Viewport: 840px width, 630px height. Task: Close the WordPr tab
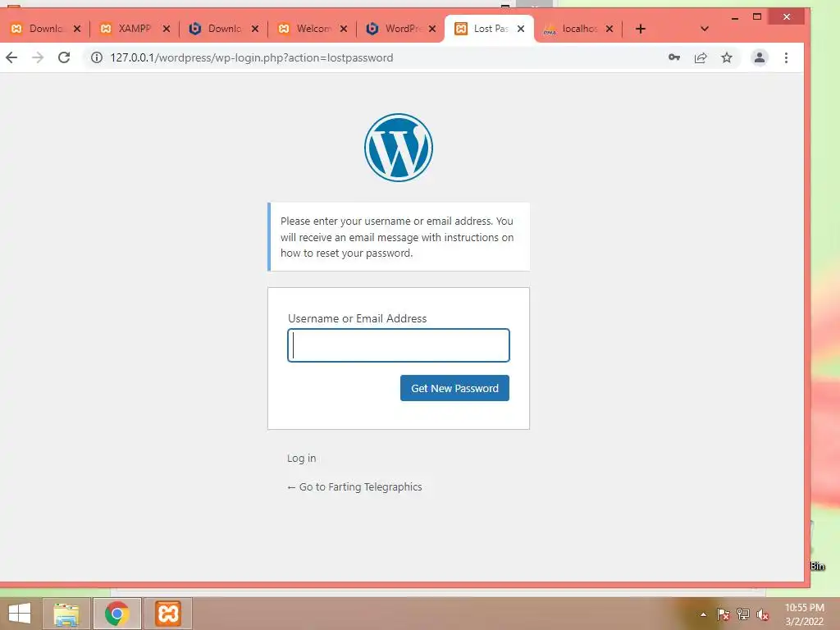coord(432,29)
